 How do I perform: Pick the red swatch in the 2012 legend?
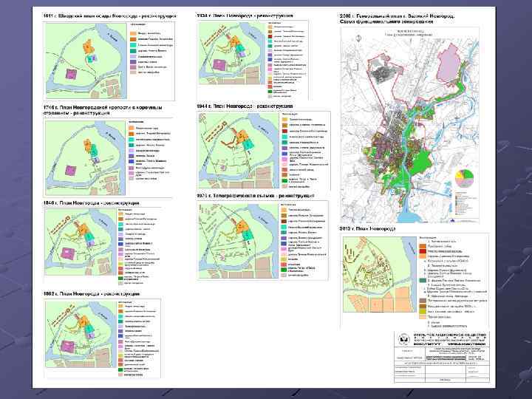click(x=423, y=251)
